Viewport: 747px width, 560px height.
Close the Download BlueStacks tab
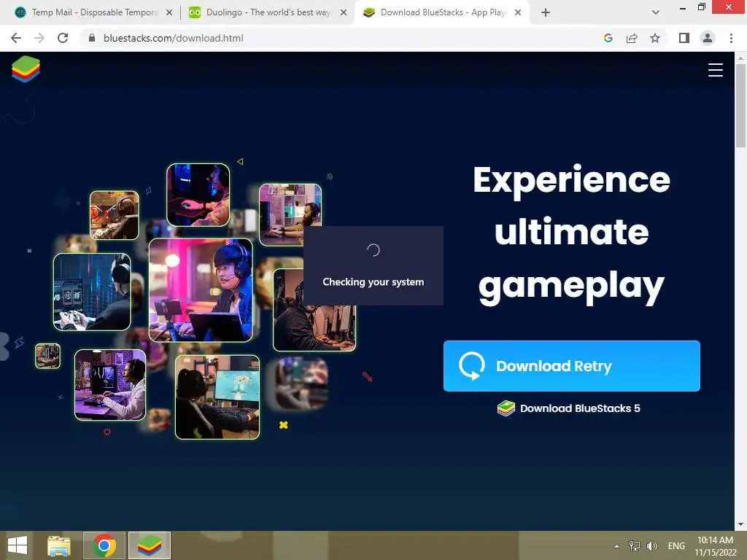pyautogui.click(x=518, y=13)
